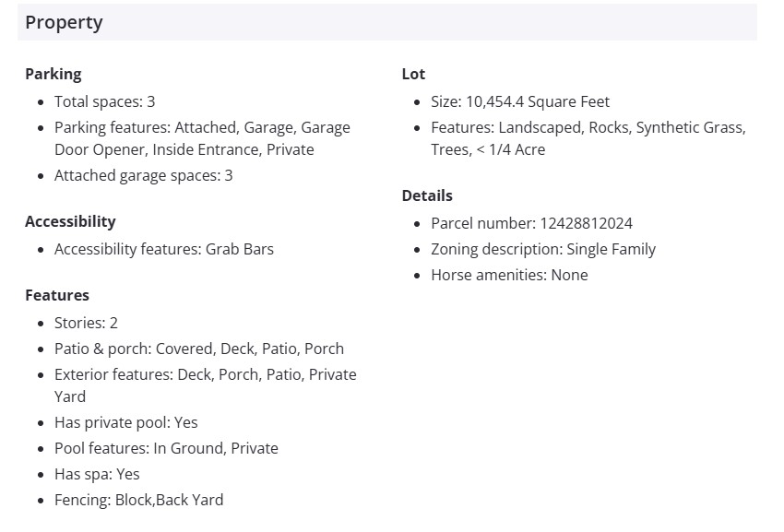784x532 pixels.
Task: Select Horse amenities: None entry
Action: point(508,275)
